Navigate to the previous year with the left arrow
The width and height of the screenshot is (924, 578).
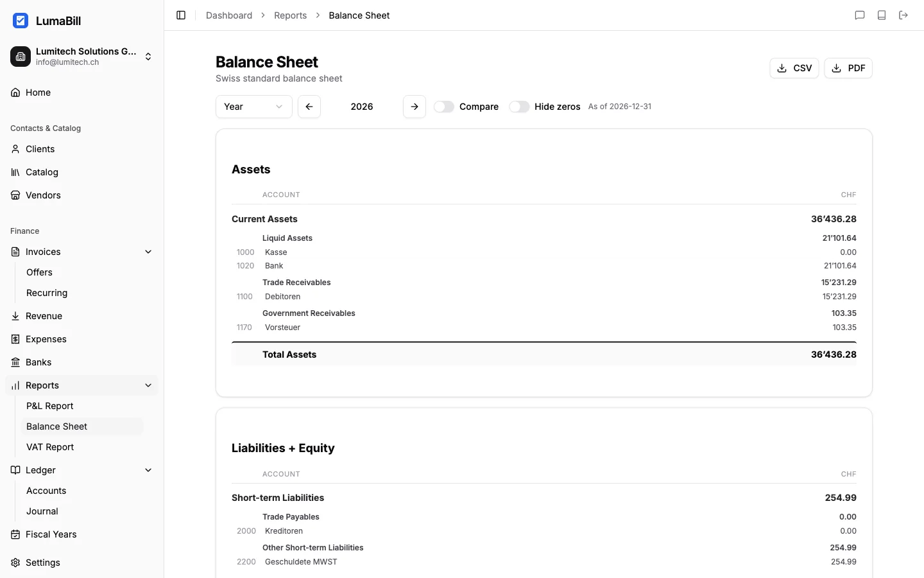309,107
